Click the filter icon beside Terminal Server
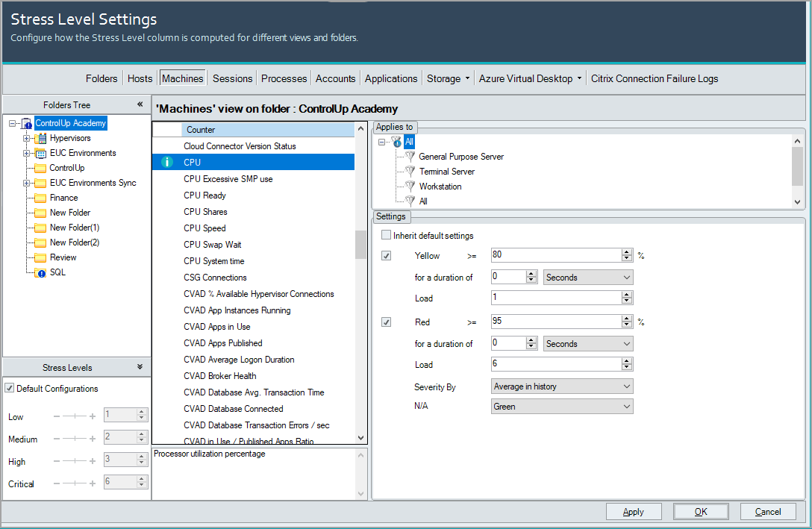 click(x=409, y=171)
